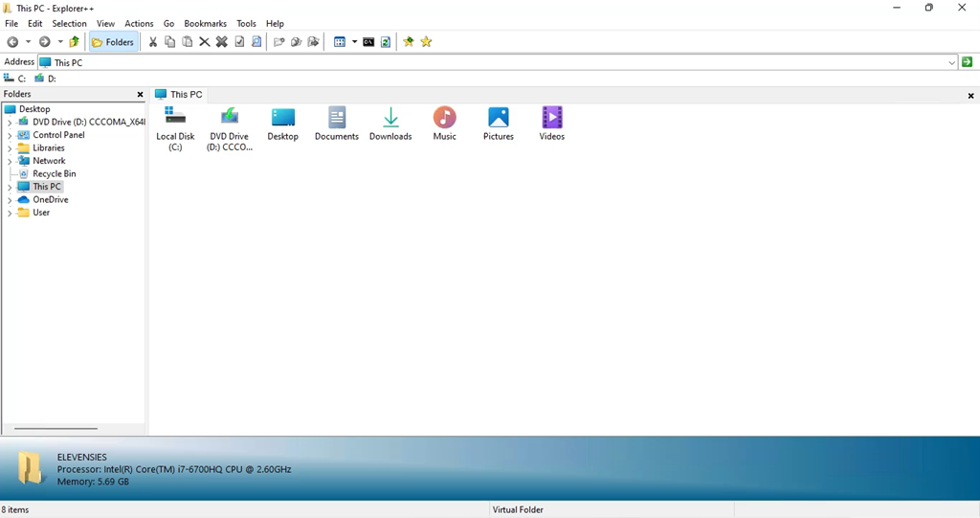Screen dimensions: 980x518
Task: Expand Network tree node
Action: (x=10, y=162)
